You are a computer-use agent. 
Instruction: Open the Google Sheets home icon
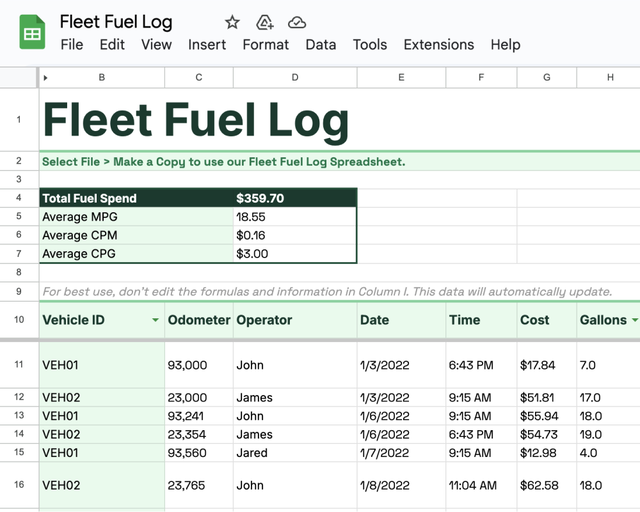coord(32,32)
